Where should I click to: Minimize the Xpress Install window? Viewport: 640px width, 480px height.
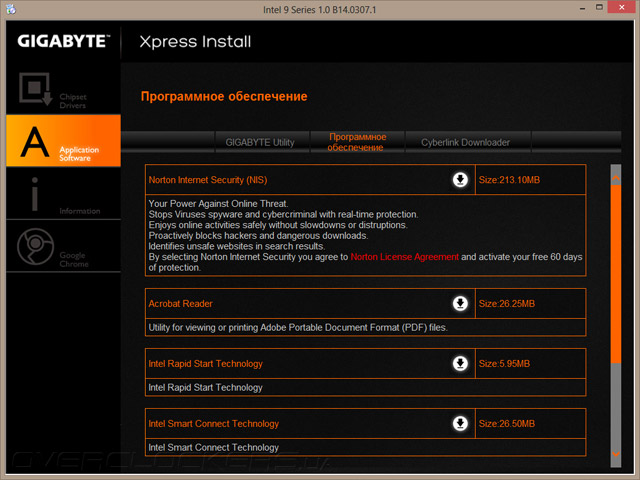click(582, 8)
